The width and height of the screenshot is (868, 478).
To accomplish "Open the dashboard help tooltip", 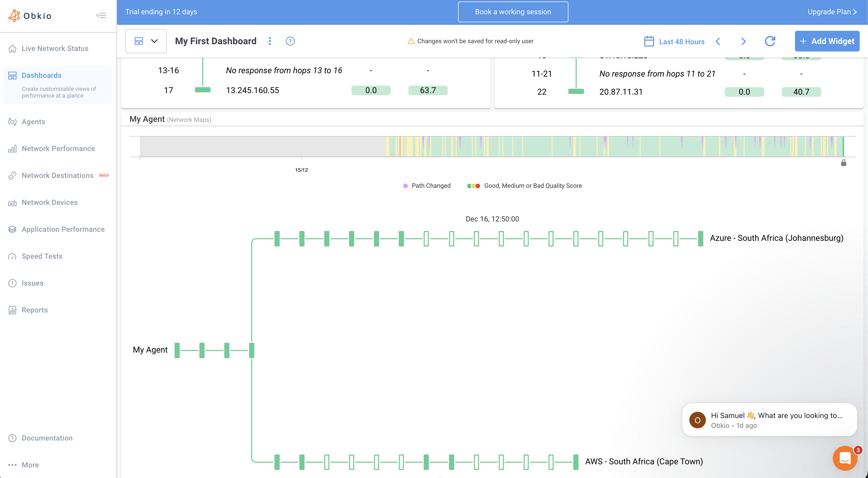I will pyautogui.click(x=290, y=41).
